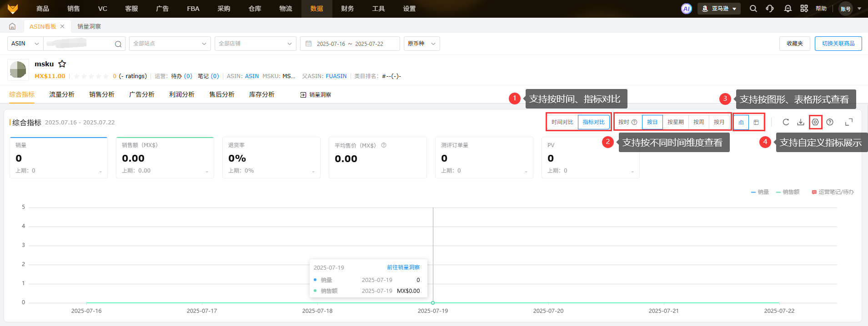The height and width of the screenshot is (326, 868).
Task: Open the AI assistant icon
Action: pyautogui.click(x=686, y=9)
